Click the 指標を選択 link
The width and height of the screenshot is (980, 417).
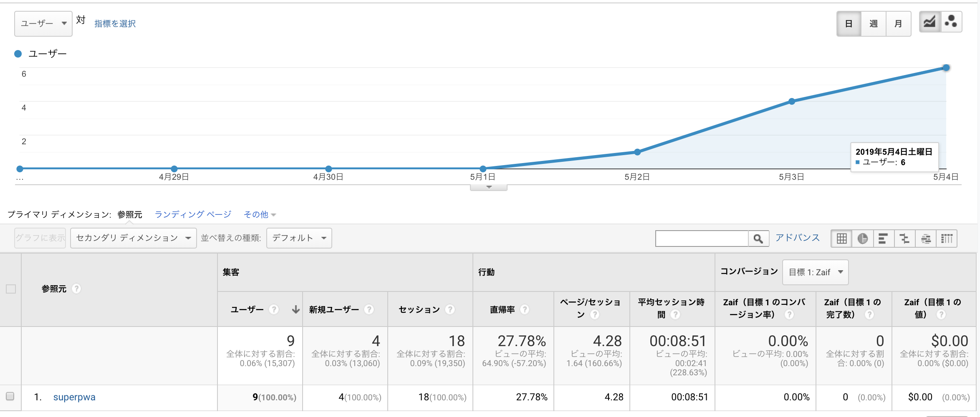click(x=115, y=24)
